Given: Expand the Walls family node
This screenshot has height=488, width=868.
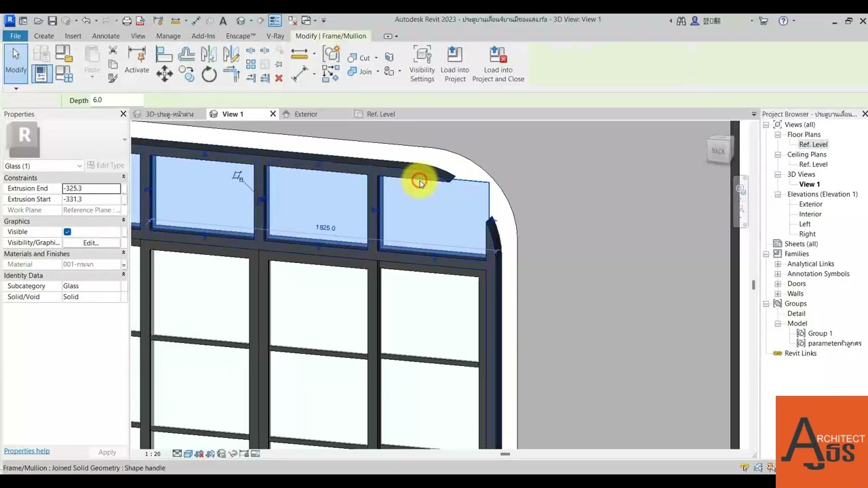Looking at the screenshot, I should click(x=778, y=293).
